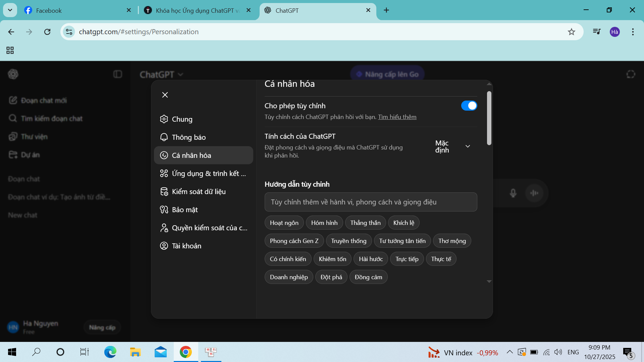Open Tài khoản account section
Screen dimensions: 644x362
(186, 246)
